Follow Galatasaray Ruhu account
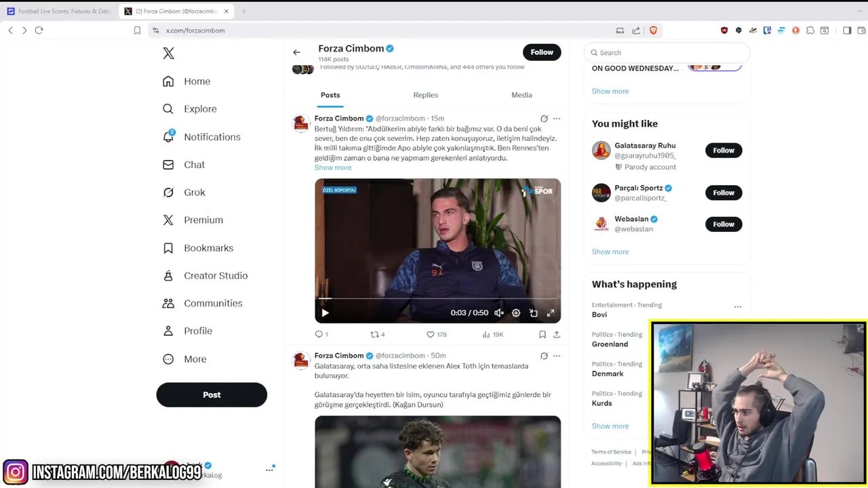 pos(724,150)
